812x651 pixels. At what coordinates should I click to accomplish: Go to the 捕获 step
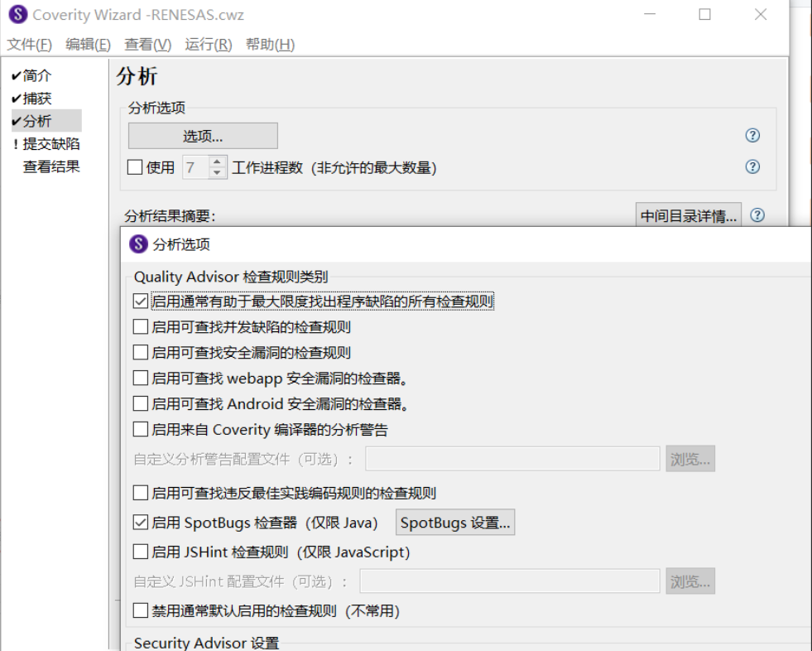[36, 99]
